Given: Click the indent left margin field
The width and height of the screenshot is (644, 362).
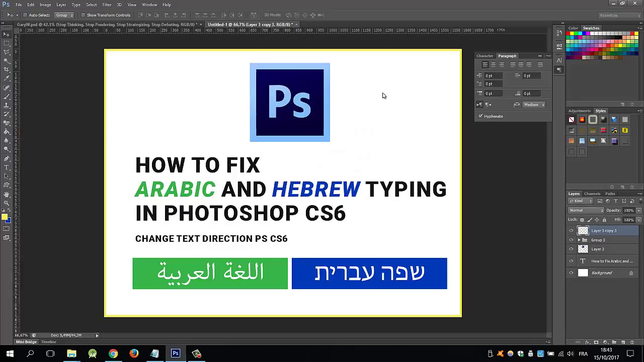Looking at the screenshot, I should click(x=494, y=75).
